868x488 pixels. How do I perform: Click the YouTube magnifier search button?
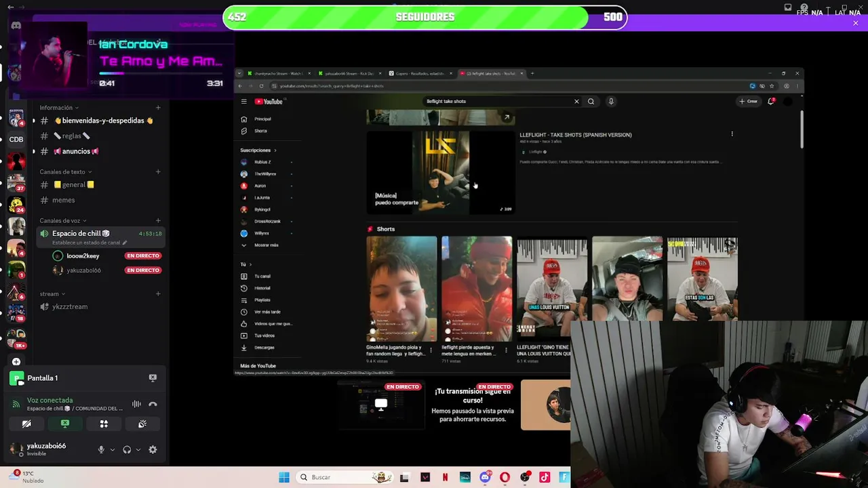[591, 102]
